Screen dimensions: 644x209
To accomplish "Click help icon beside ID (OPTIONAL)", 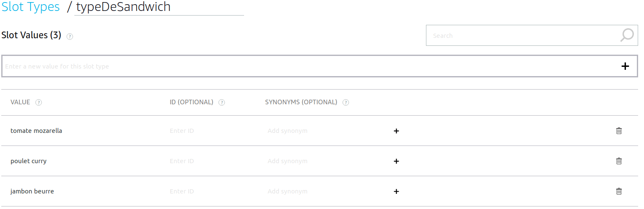I will [222, 102].
